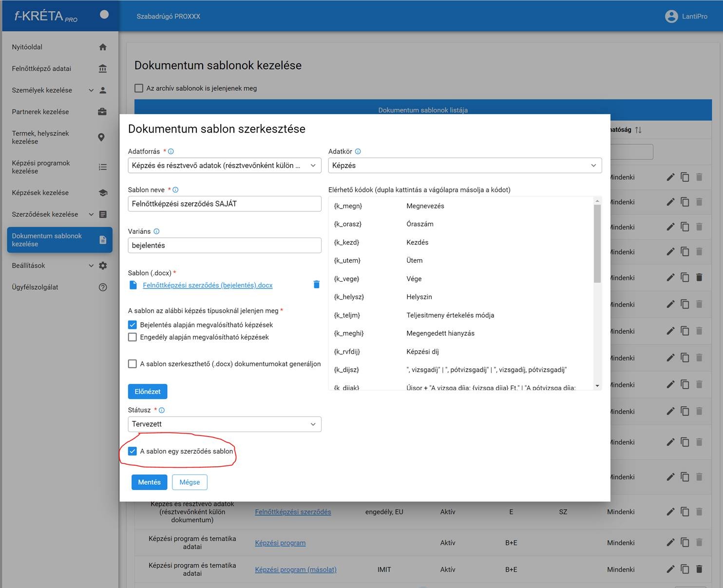This screenshot has height=588, width=723.
Task: Toggle Az archív sablonok is jelenjenek meg
Action: [x=139, y=88]
